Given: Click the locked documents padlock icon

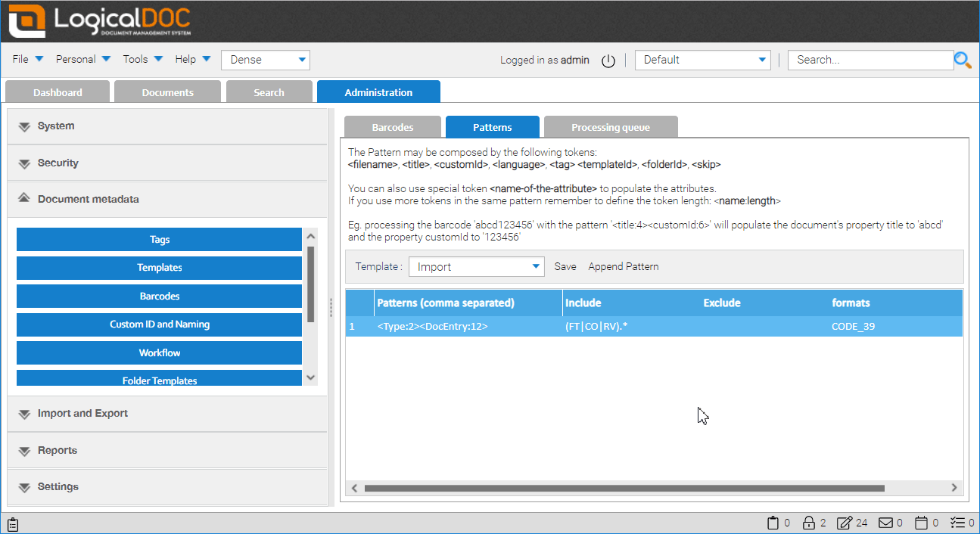Looking at the screenshot, I should [x=809, y=523].
